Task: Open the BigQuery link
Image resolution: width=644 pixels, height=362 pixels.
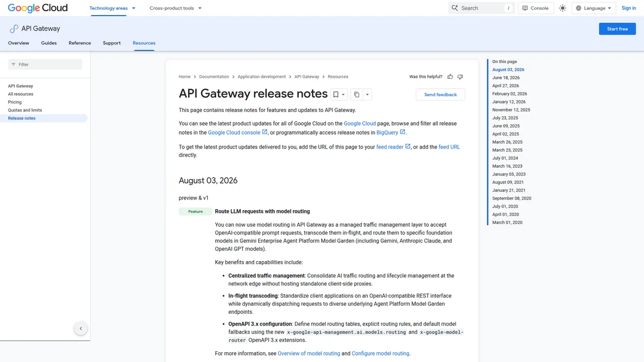Action: pos(391,132)
